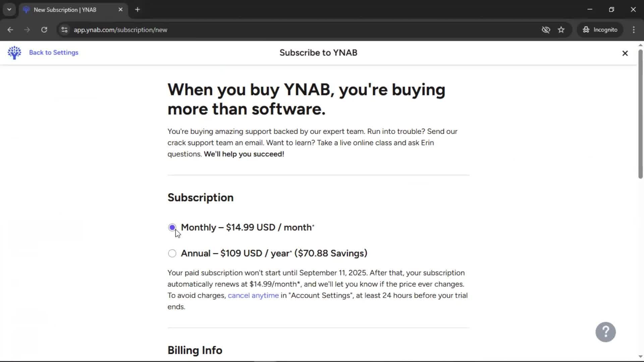This screenshot has width=644, height=362.
Task: Click the Annual – $109 USD / year label
Action: (274, 253)
